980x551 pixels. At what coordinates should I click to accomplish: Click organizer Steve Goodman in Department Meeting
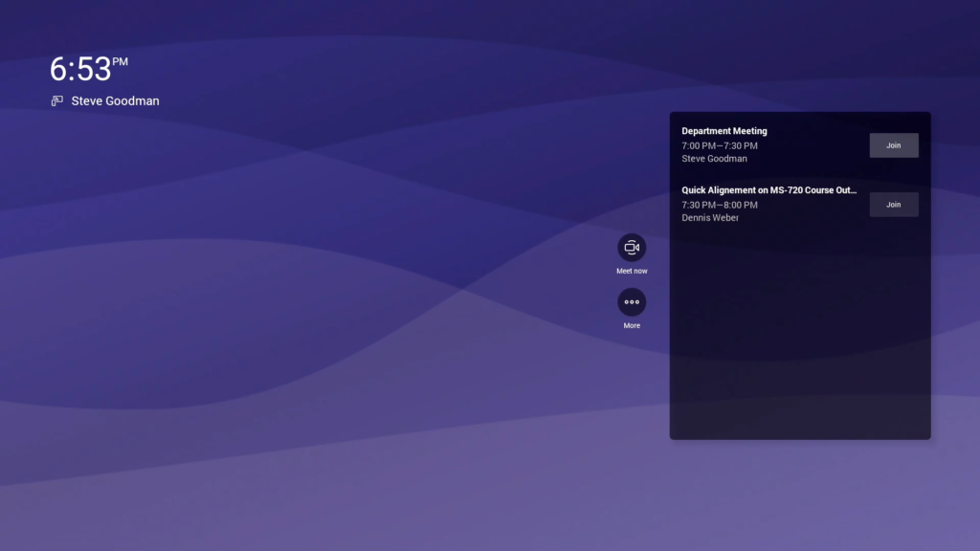click(x=714, y=159)
